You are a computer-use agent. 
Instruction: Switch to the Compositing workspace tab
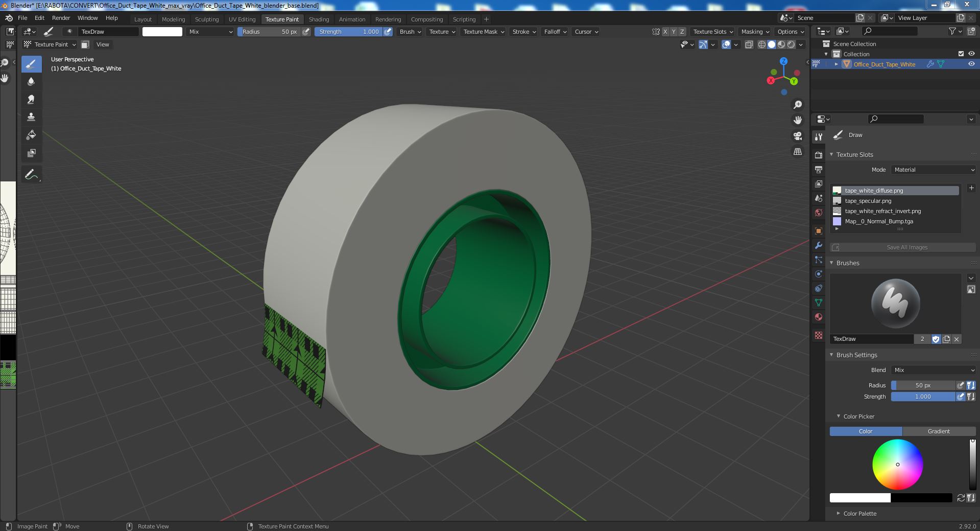[x=427, y=19]
